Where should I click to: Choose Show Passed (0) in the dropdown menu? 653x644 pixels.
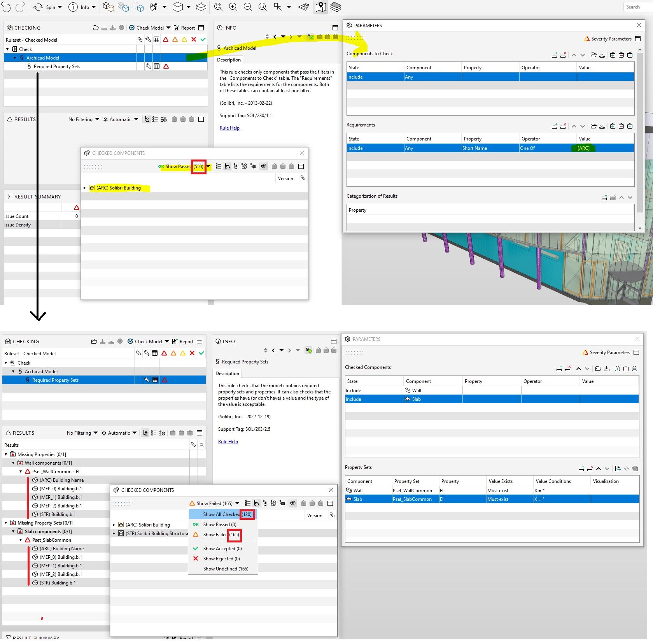pos(223,525)
